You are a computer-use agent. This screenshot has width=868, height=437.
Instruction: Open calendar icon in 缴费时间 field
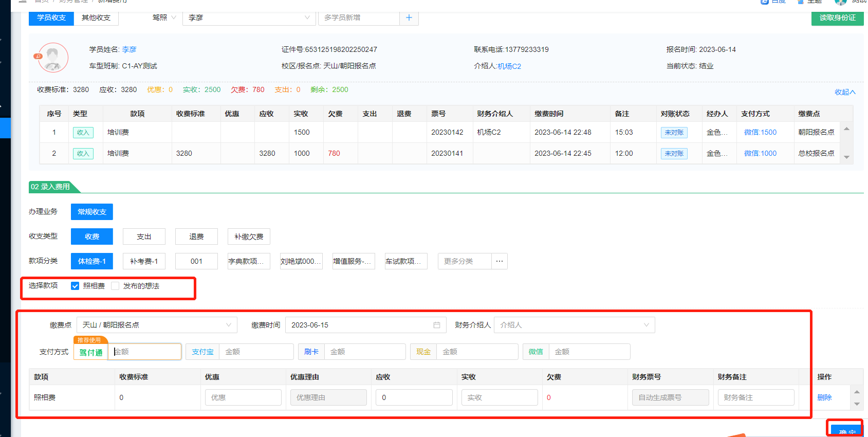[437, 325]
